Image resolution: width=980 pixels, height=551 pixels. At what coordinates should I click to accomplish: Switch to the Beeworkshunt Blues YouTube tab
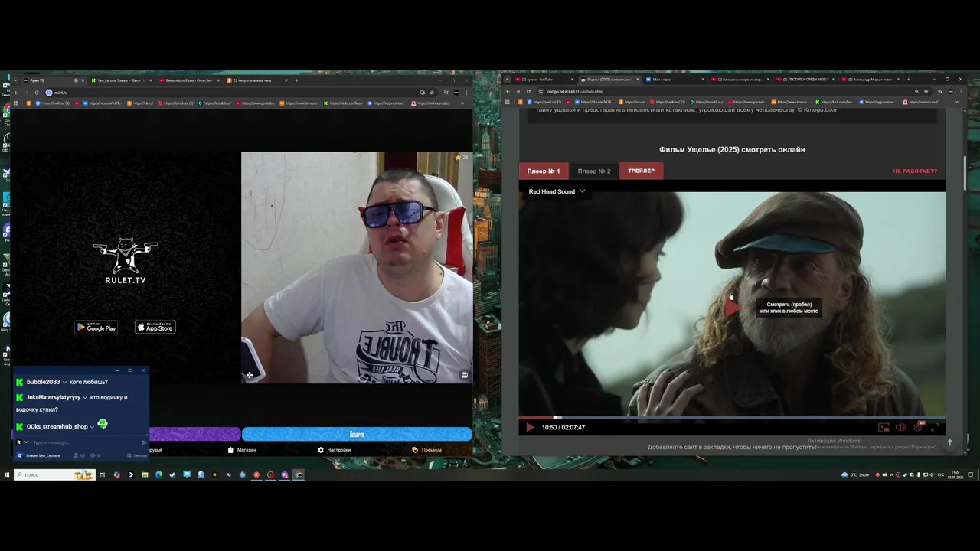click(x=189, y=80)
